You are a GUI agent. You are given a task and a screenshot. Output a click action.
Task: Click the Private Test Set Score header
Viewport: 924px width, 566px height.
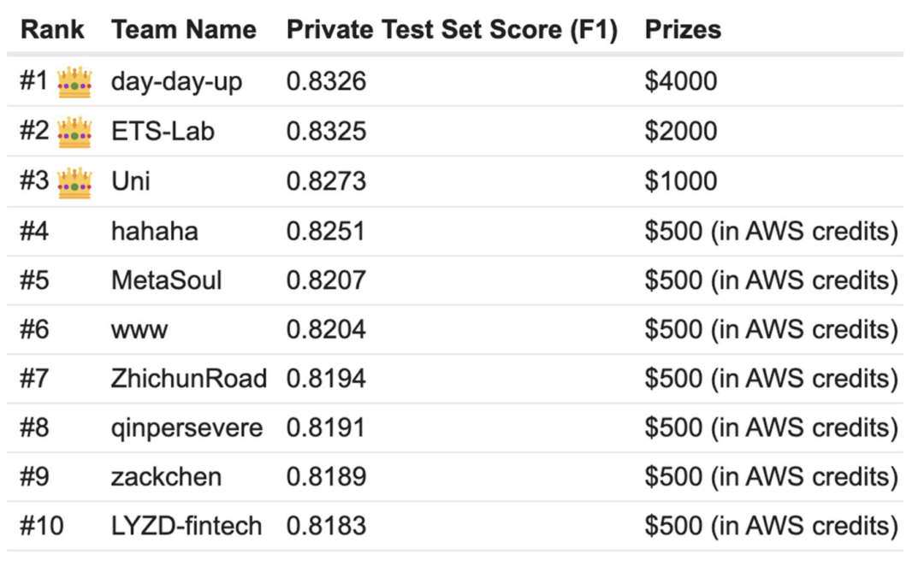tap(451, 29)
